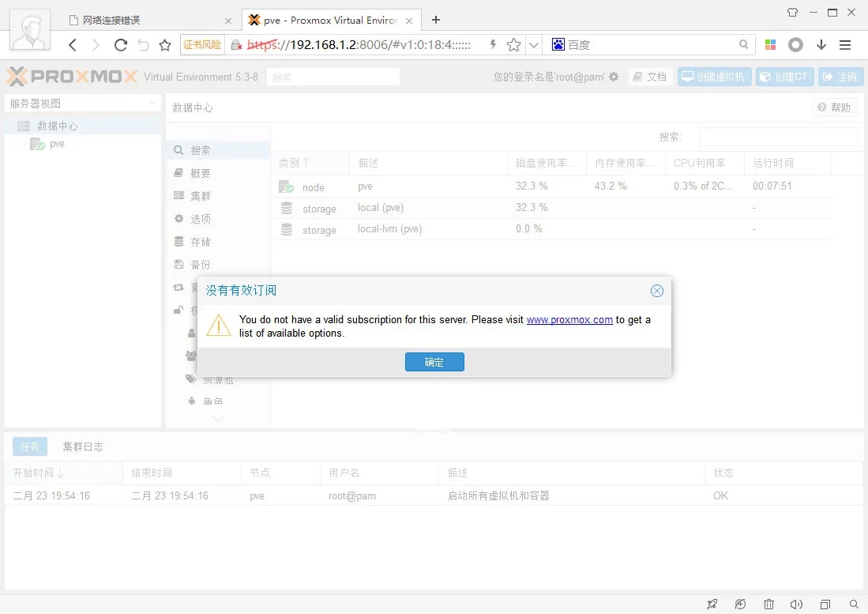This screenshot has width=868, height=614.
Task: Go back with the browser back arrow
Action: (73, 45)
